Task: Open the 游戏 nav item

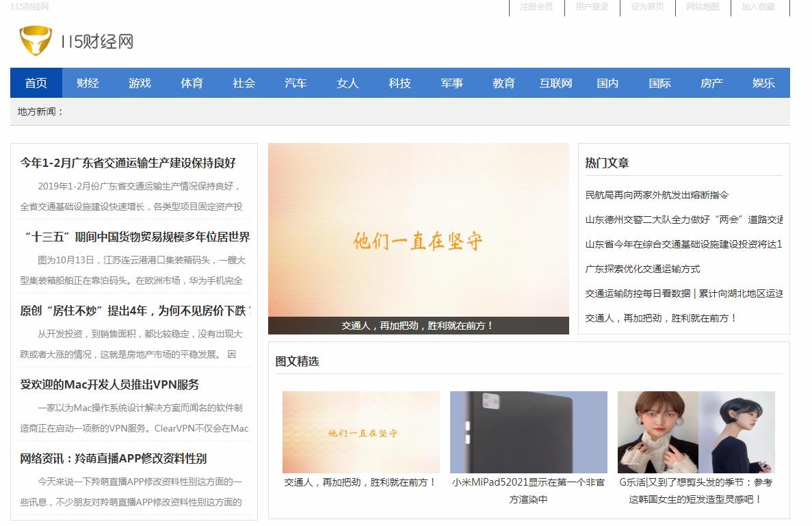Action: 140,83
